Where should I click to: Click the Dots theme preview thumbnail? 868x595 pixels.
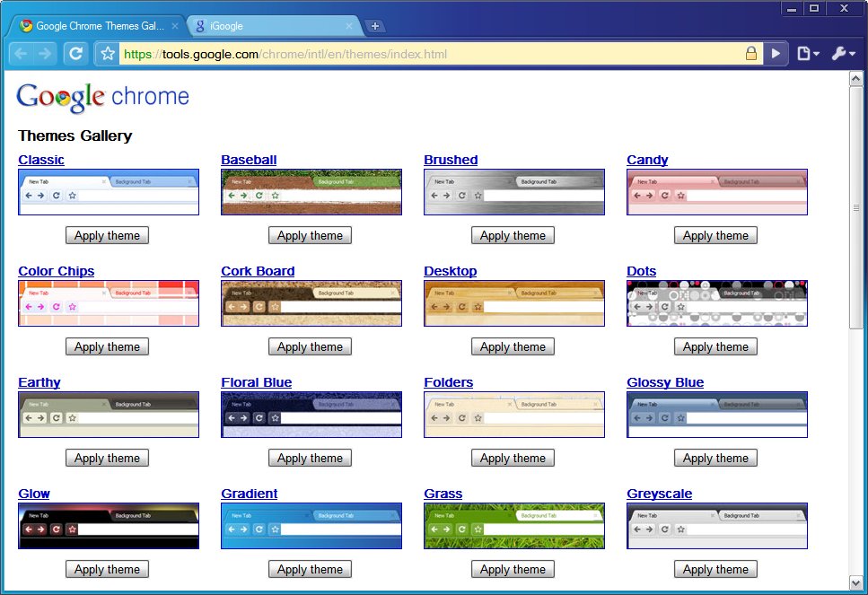pos(717,303)
